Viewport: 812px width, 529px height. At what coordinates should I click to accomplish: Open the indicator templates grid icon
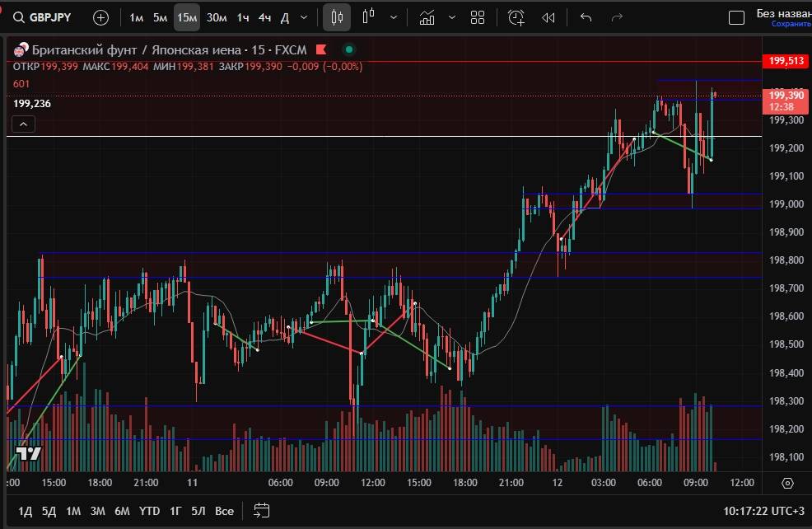tap(478, 17)
